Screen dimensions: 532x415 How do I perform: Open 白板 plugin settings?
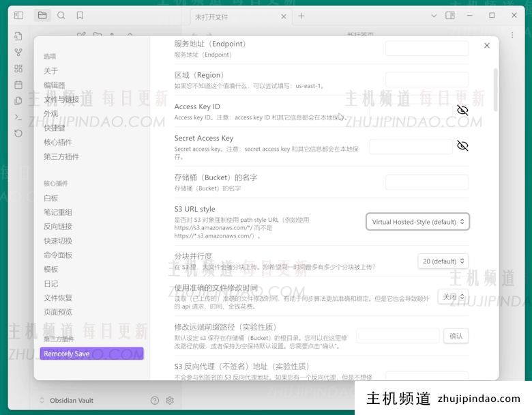click(50, 198)
